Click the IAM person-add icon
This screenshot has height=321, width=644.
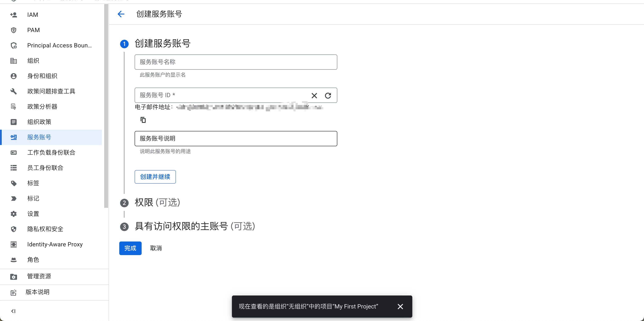point(14,15)
